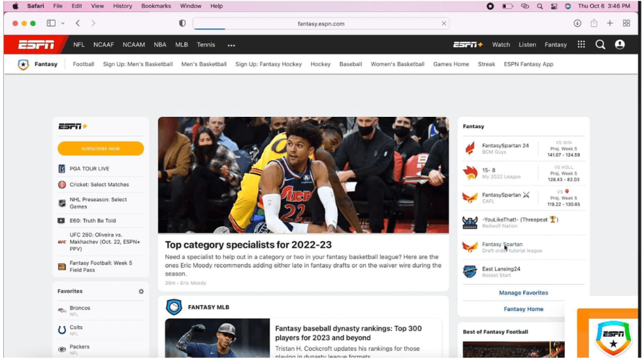Open the MLB header menu

(x=181, y=45)
